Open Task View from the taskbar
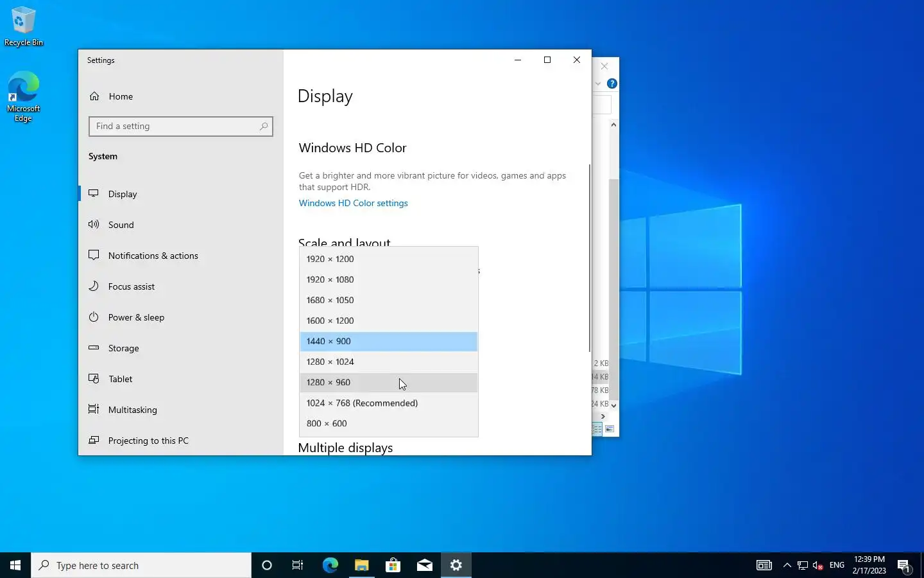Image resolution: width=924 pixels, height=578 pixels. pos(298,565)
